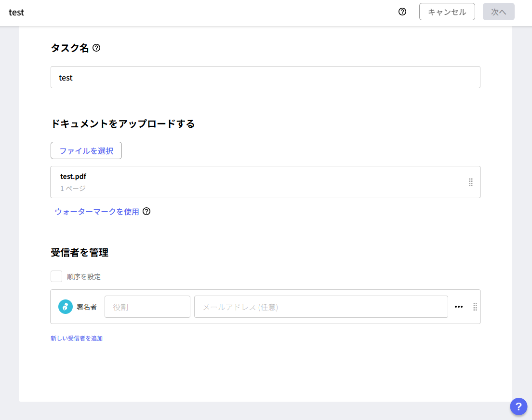This screenshot has width=532, height=420.
Task: Enable the 順序を設定 checkbox
Action: [56, 276]
